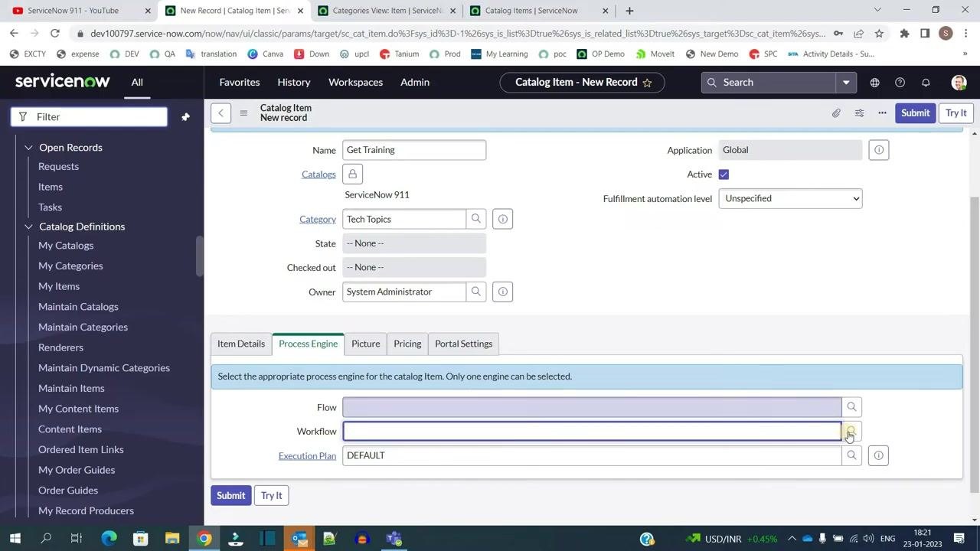Viewport: 980px width, 551px height.
Task: Open Flow lookup magnifier
Action: [851, 407]
